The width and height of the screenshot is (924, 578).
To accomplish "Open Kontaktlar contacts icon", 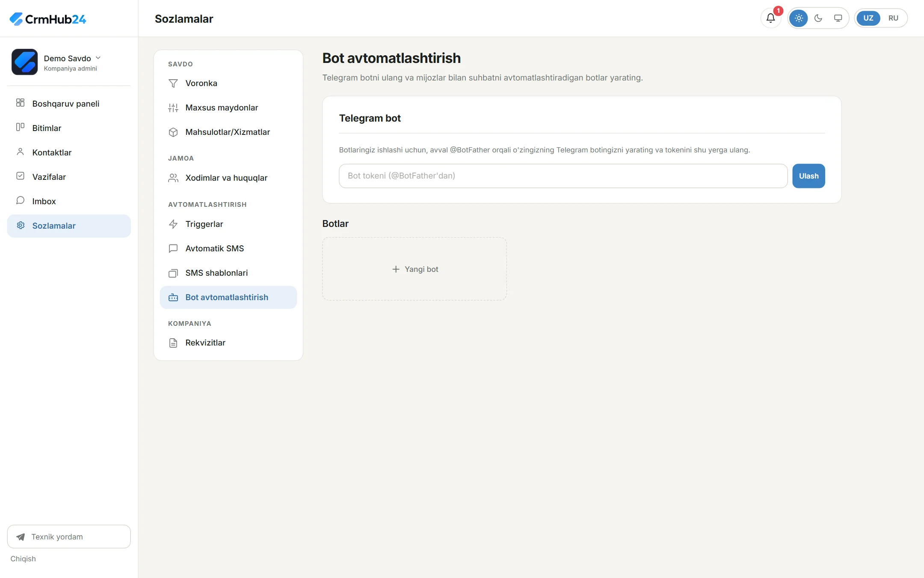I will [x=20, y=152].
